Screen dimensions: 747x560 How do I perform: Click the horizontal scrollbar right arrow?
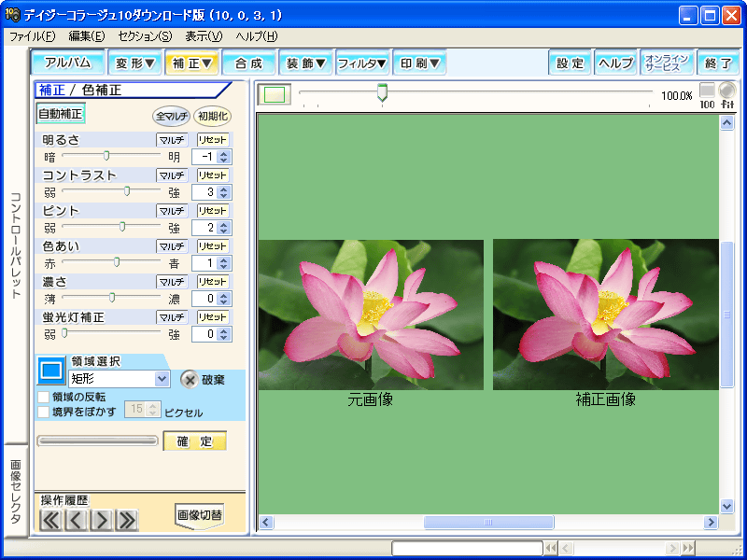coord(711,523)
